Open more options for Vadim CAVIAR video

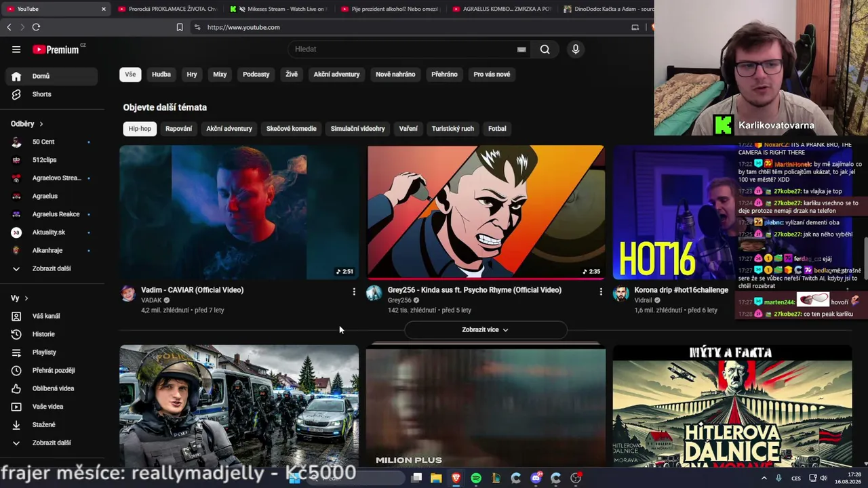[353, 291]
